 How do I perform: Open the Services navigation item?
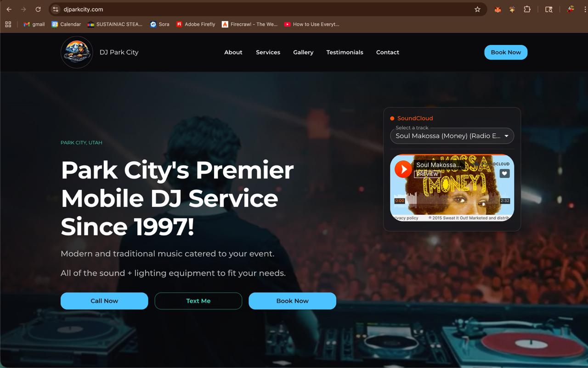coord(268,52)
